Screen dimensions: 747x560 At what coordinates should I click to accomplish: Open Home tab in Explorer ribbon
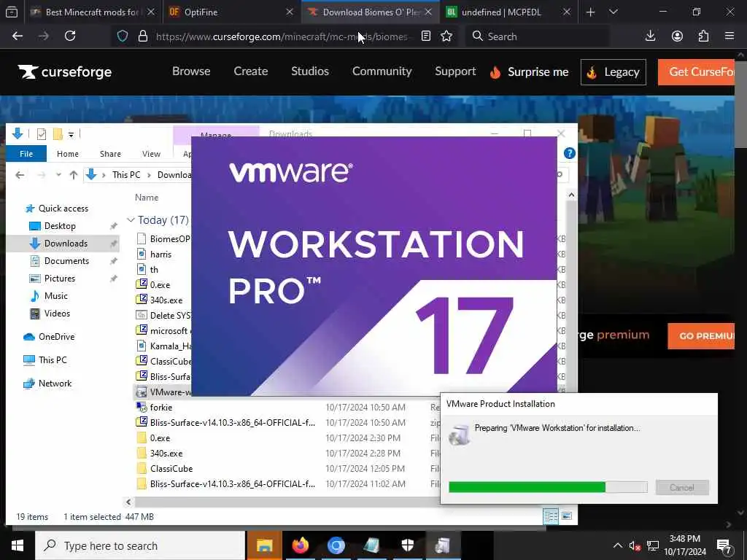(x=68, y=154)
